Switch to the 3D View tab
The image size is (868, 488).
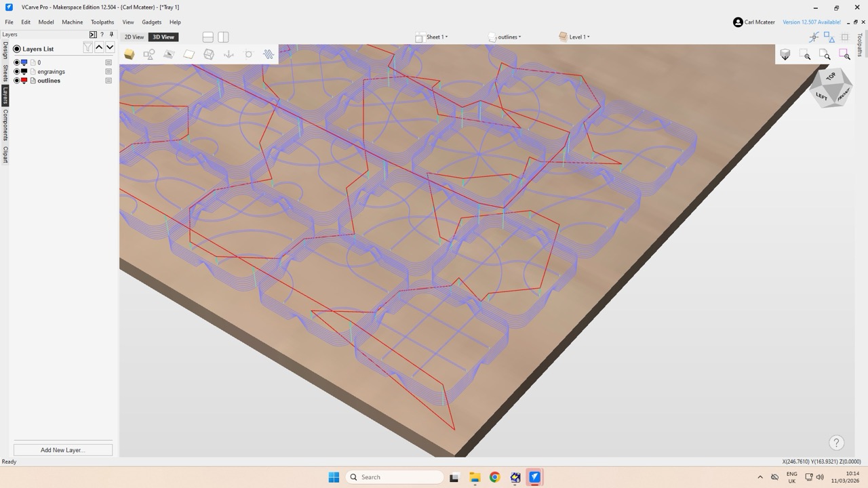[x=163, y=37]
